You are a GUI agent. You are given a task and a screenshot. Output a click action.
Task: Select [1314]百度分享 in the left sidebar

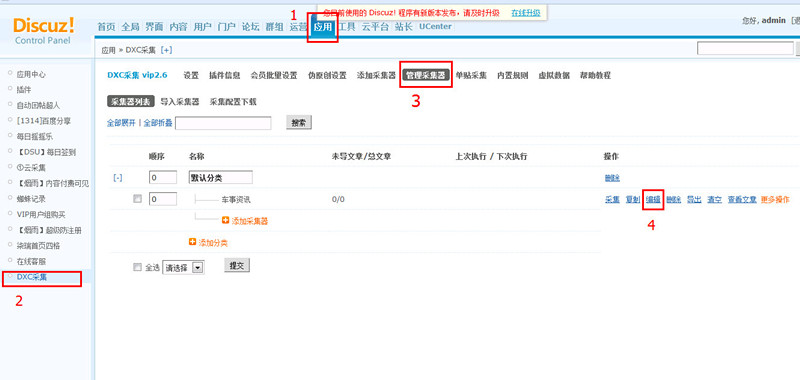(x=43, y=121)
